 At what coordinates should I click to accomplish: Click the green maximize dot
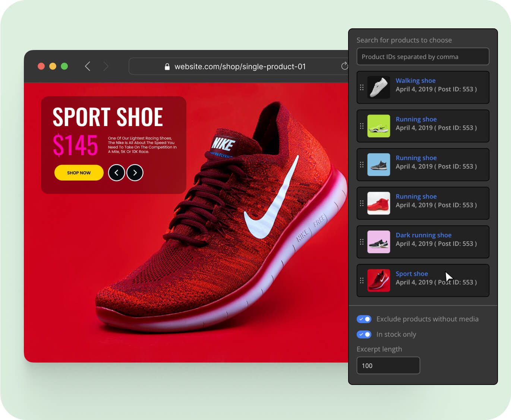coord(64,66)
